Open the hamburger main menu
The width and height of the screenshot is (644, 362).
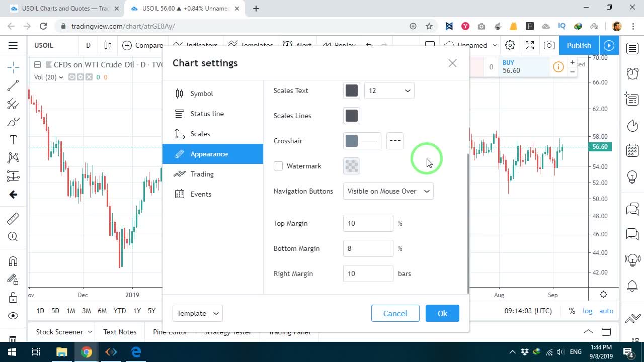13,45
